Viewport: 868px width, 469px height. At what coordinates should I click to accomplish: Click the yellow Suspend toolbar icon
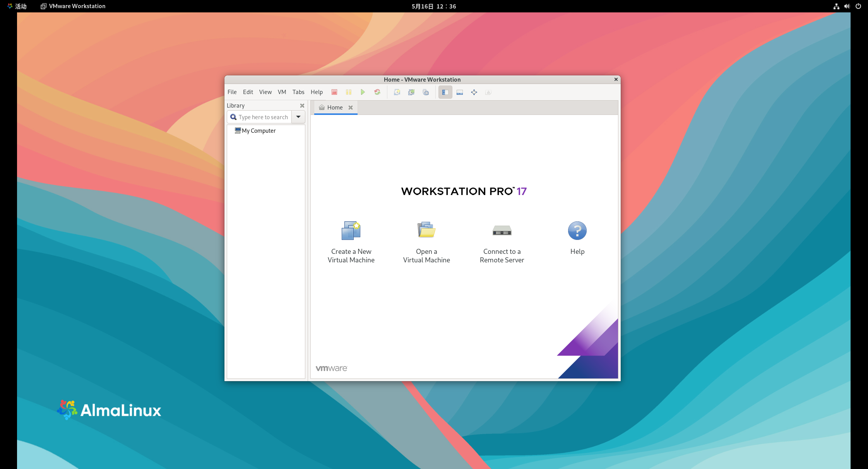(349, 92)
